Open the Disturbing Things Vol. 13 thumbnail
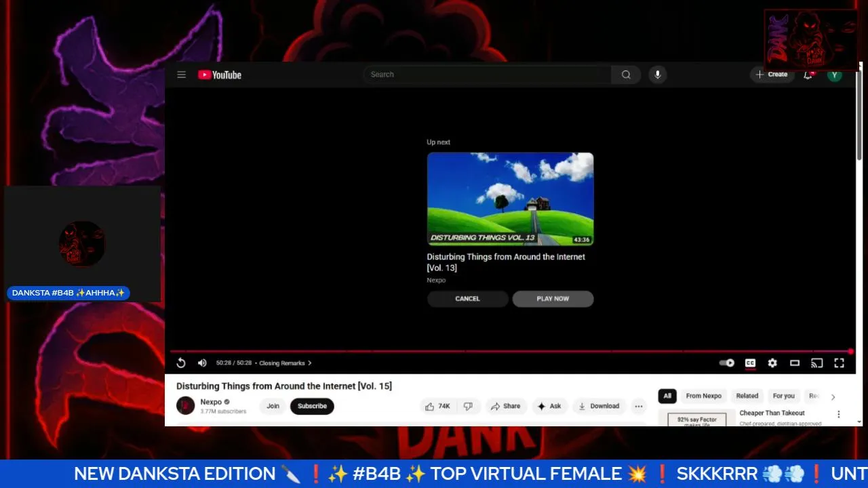 (x=510, y=199)
